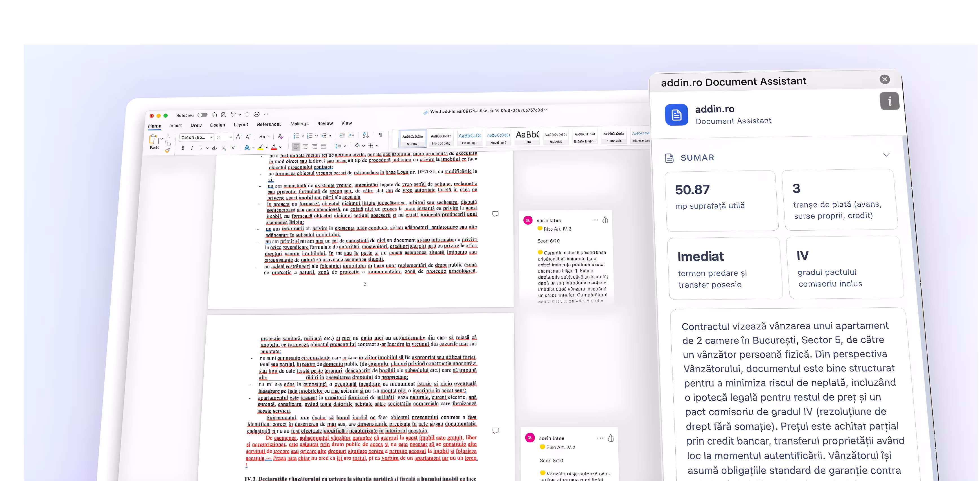Switch to the Design ribbon tab
Viewport: 980px width, 481px height.
217,125
